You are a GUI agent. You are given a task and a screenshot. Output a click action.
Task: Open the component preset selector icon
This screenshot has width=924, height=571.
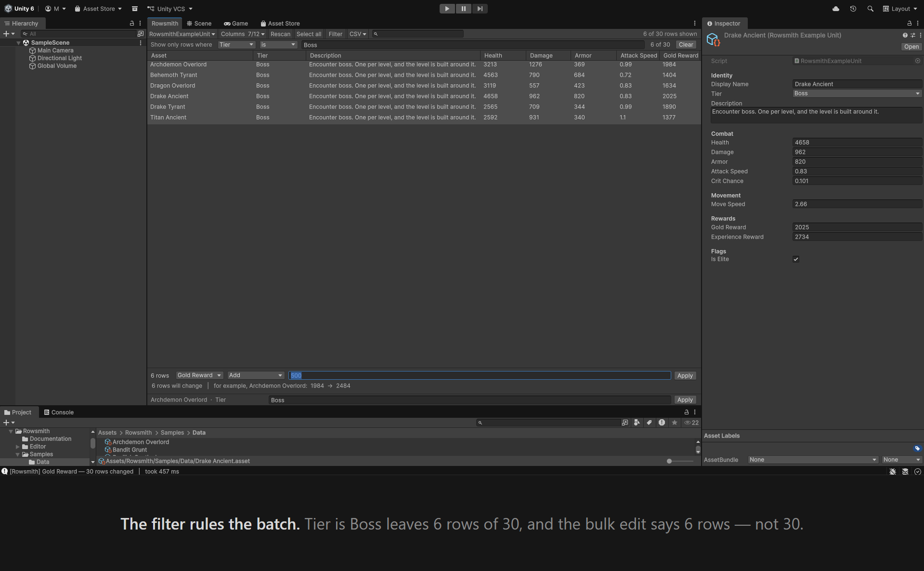(912, 35)
